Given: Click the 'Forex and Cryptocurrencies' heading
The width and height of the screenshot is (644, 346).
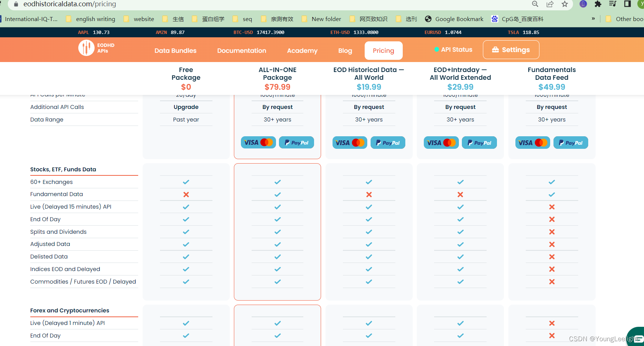Looking at the screenshot, I should [x=70, y=311].
